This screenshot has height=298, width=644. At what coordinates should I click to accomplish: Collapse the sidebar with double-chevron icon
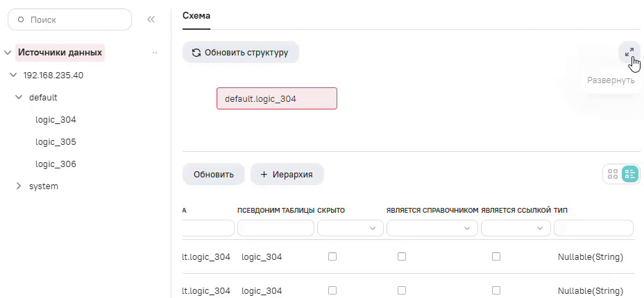click(151, 20)
